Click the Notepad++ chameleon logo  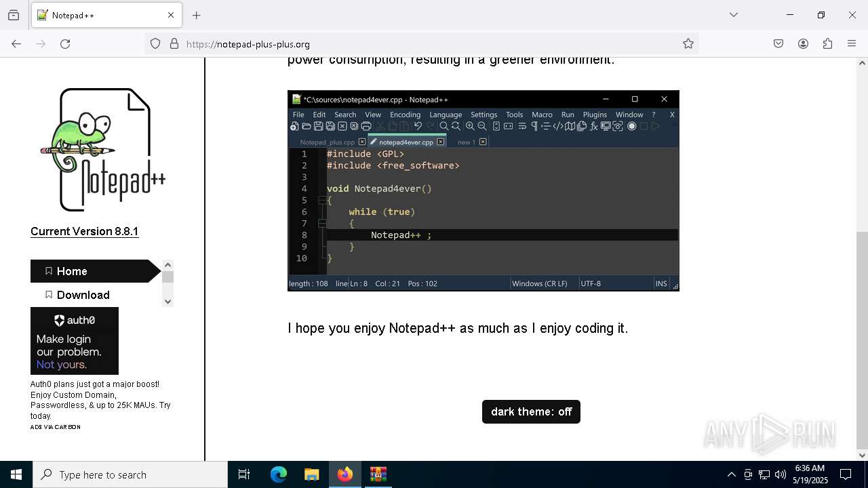pos(103,150)
